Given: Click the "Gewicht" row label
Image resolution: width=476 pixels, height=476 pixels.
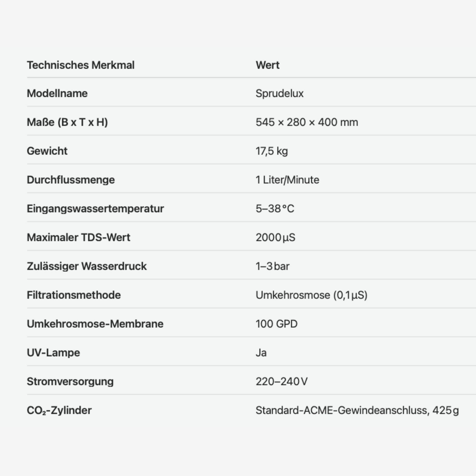Looking at the screenshot, I should pyautogui.click(x=47, y=151).
